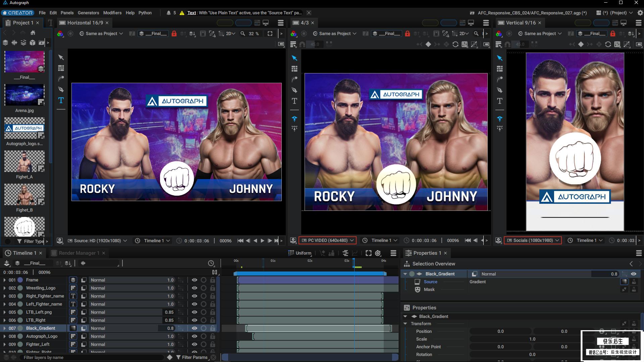The height and width of the screenshot is (362, 644).
Task: Collapse the Transform section in Properties
Action: 405,323
